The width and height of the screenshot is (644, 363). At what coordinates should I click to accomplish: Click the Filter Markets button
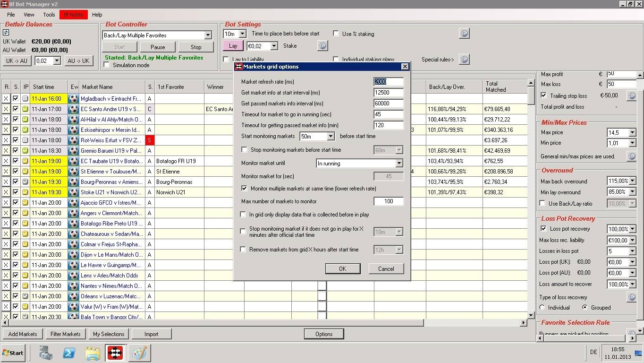click(66, 334)
